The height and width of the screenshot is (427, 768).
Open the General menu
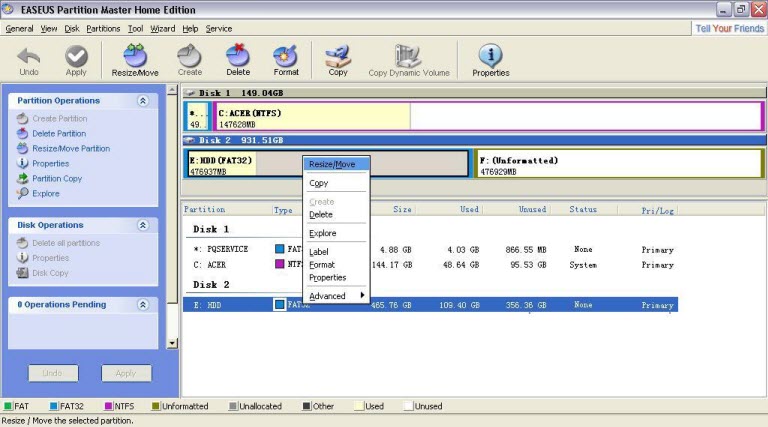[x=19, y=29]
